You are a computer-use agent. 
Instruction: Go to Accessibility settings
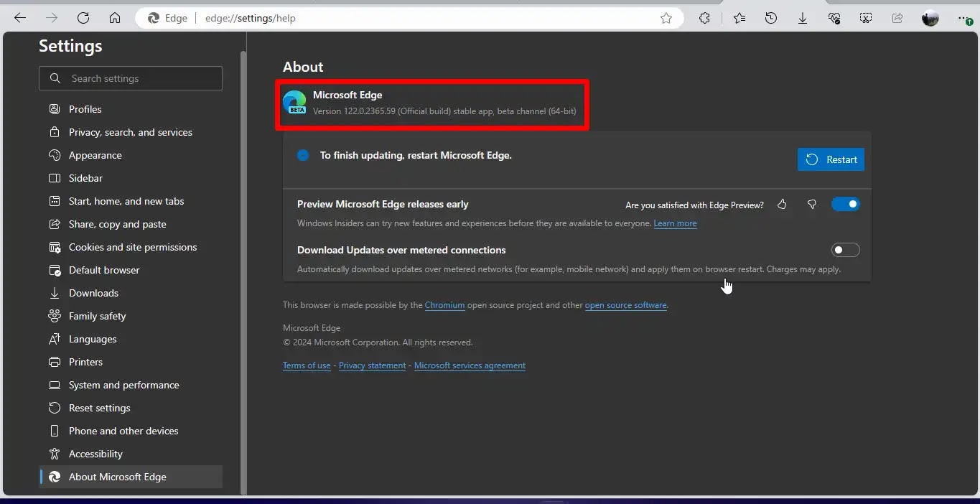tap(131, 454)
